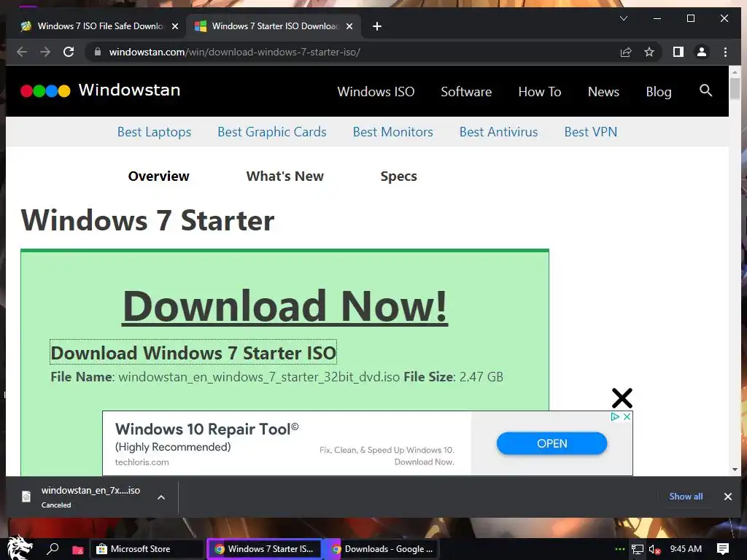Click the Windowstan logo
The height and width of the screenshot is (560, 747).
pyautogui.click(x=101, y=90)
